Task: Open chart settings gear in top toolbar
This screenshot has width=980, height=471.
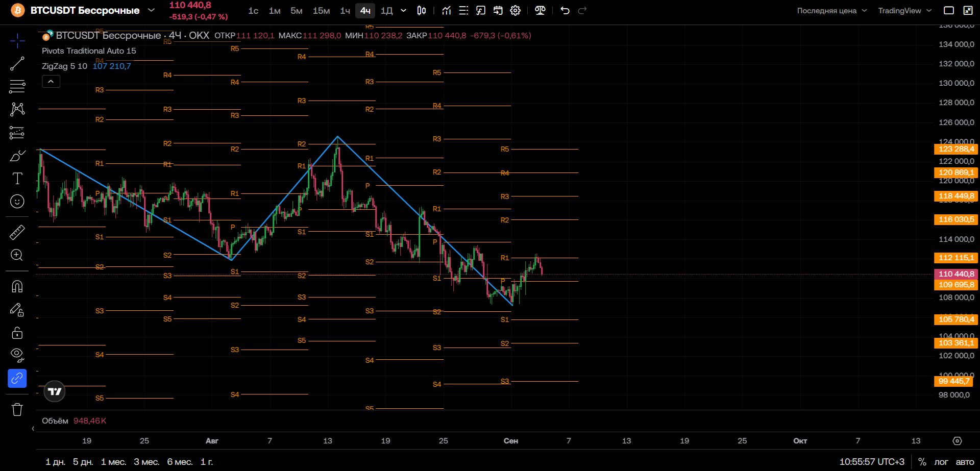Action: click(516, 10)
